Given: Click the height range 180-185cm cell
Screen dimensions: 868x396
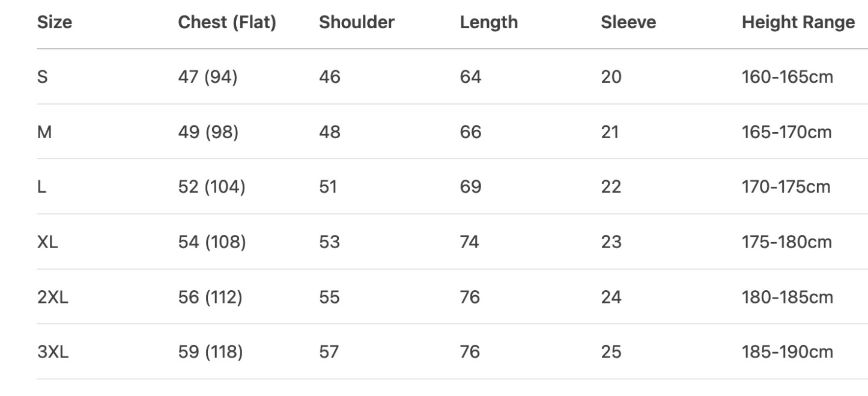Looking at the screenshot, I should point(788,297).
